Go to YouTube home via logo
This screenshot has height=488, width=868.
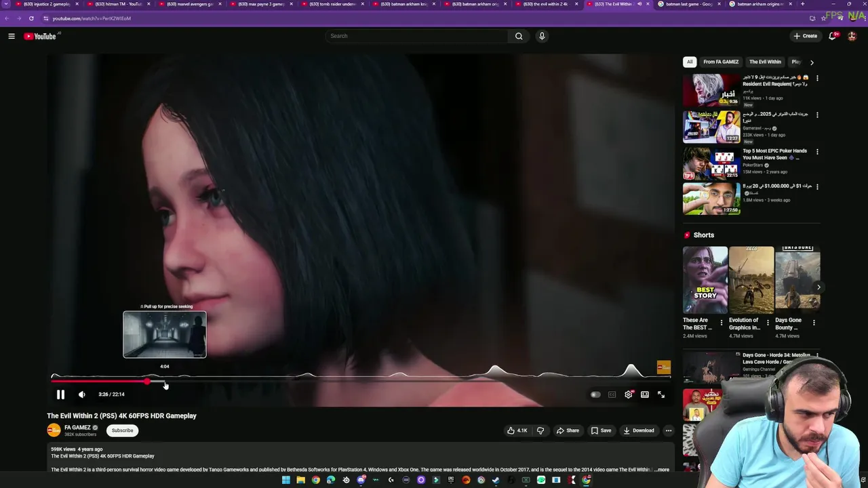[40, 36]
